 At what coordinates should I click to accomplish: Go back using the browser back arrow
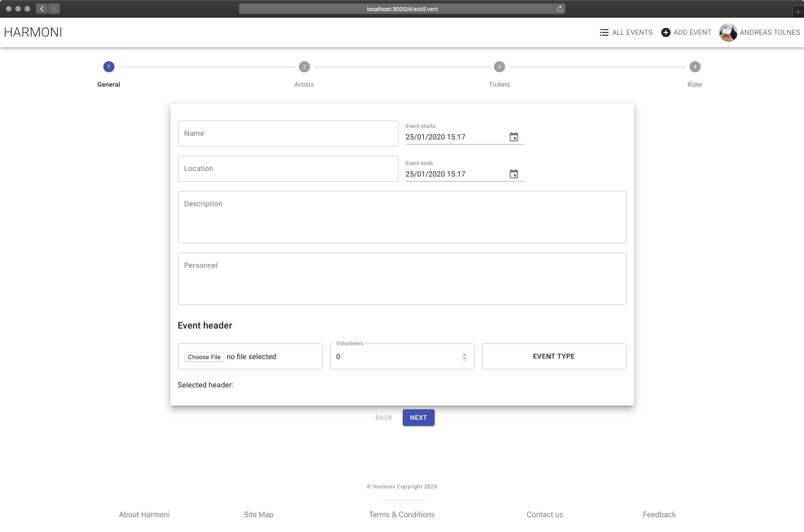(x=42, y=9)
